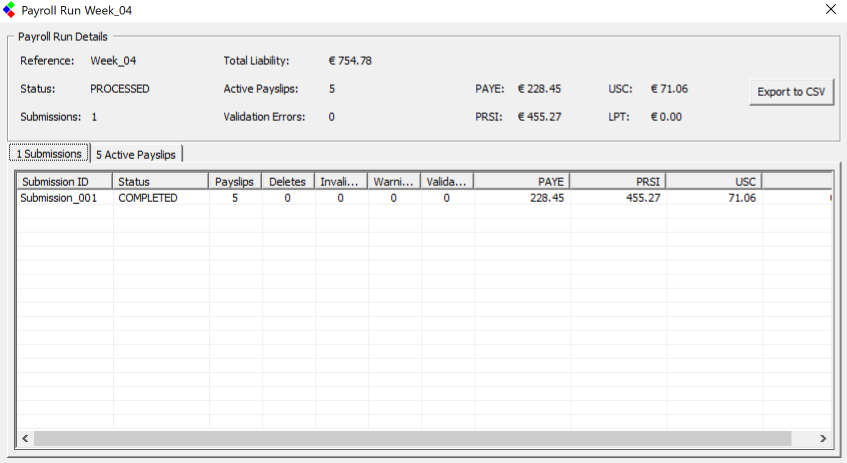
Task: Sort by Deletes column header
Action: 288,181
